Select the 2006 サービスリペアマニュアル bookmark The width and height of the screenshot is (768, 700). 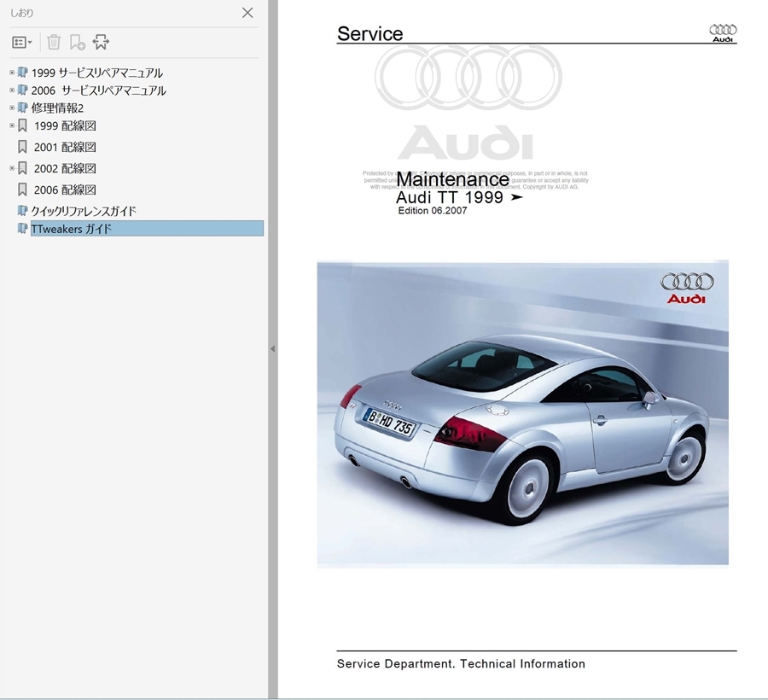point(98,90)
